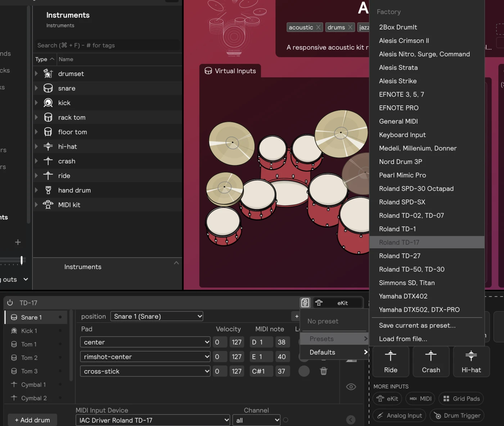
Task: Sort the Instruments list by the Type column
Action: (45, 59)
